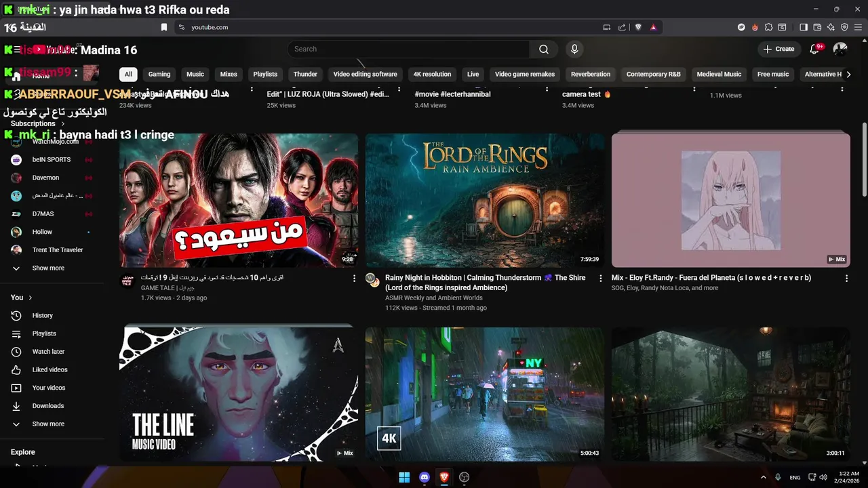
Task: Click the Create button
Action: (778, 49)
